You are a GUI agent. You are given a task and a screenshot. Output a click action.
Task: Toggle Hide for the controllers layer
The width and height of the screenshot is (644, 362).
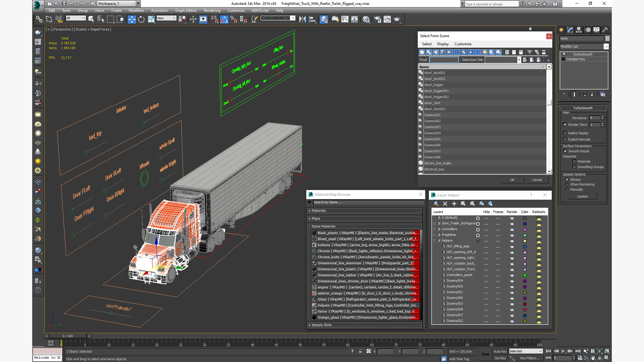[486, 229]
